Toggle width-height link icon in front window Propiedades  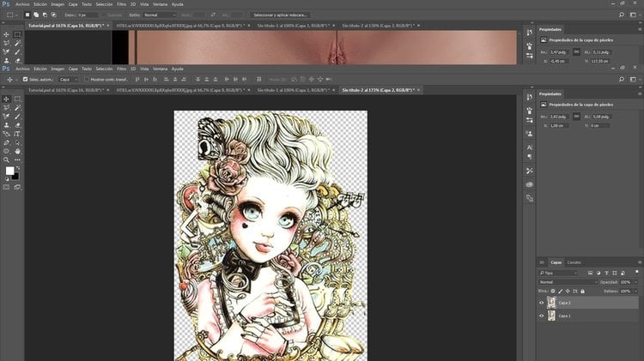pos(576,117)
